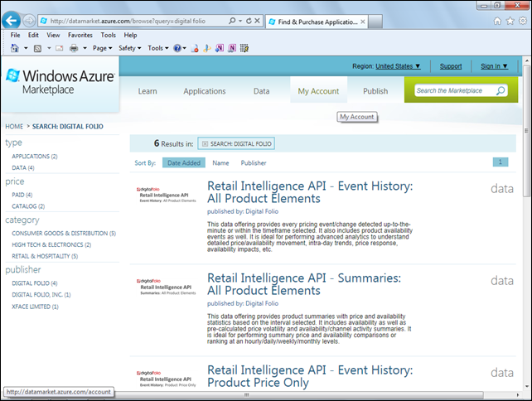Remove the SEARCH: DIGITAL FOLIO filter via x icon
Viewport: 532px width, 401px height.
click(x=205, y=144)
